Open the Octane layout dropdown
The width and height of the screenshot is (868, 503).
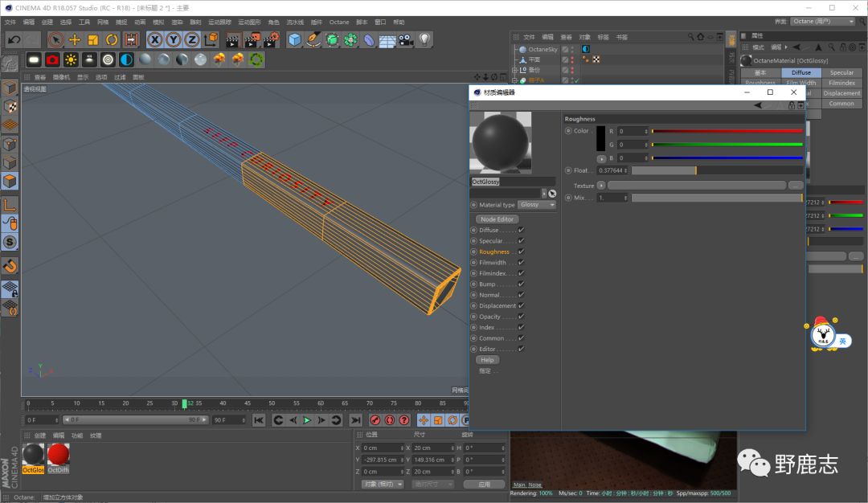(823, 22)
